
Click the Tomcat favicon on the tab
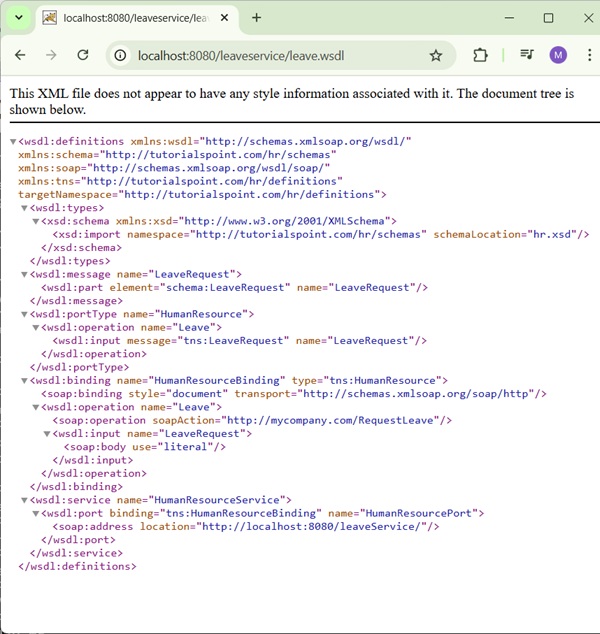[49, 18]
